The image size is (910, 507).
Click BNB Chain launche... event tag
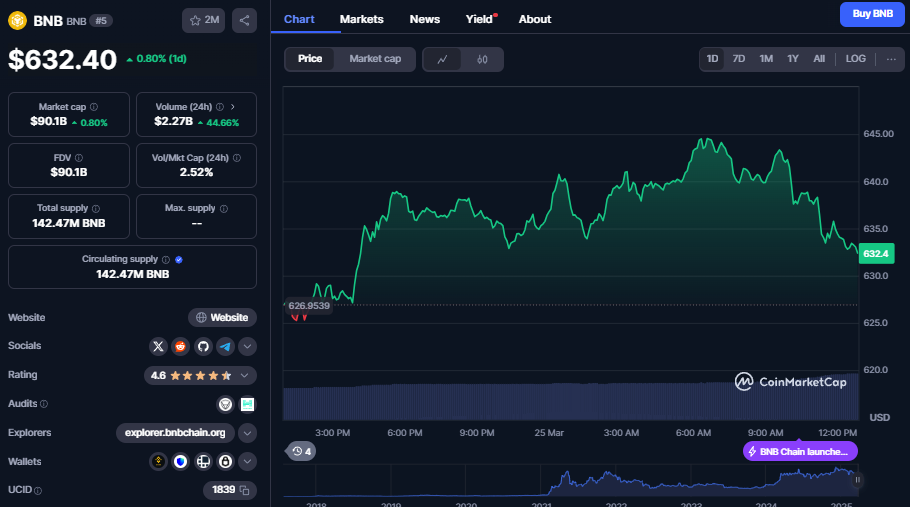(800, 451)
